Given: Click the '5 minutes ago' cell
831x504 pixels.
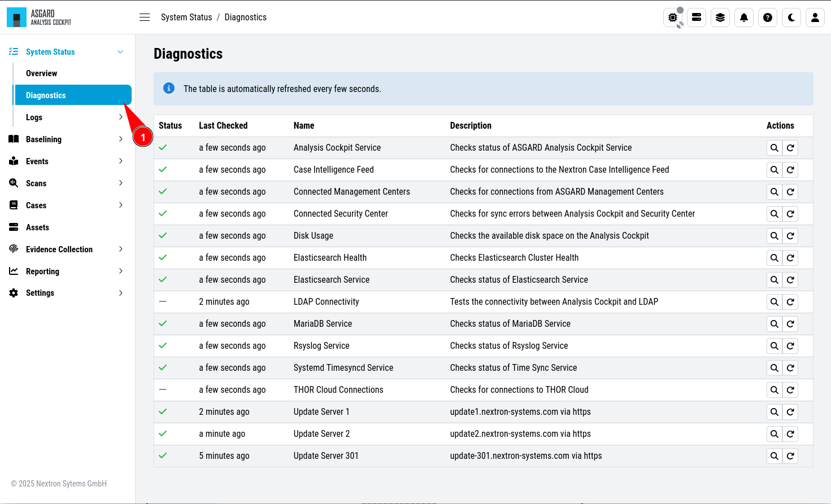Looking at the screenshot, I should 224,456.
